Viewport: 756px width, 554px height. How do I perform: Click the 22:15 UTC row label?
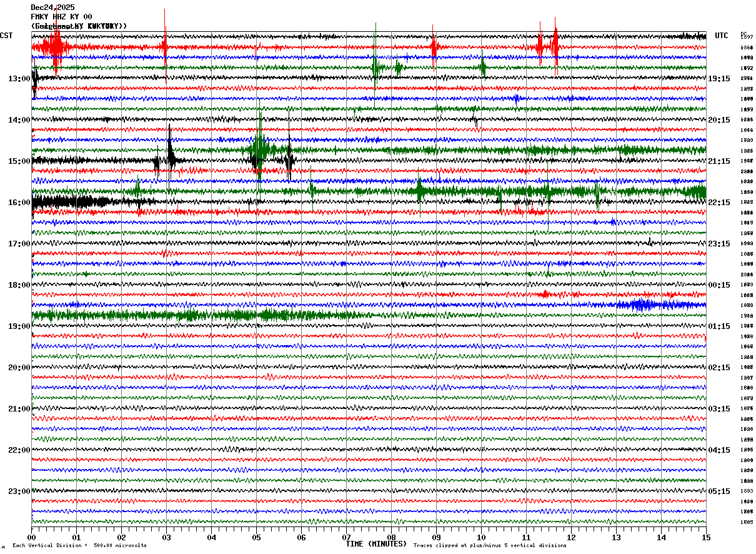719,203
